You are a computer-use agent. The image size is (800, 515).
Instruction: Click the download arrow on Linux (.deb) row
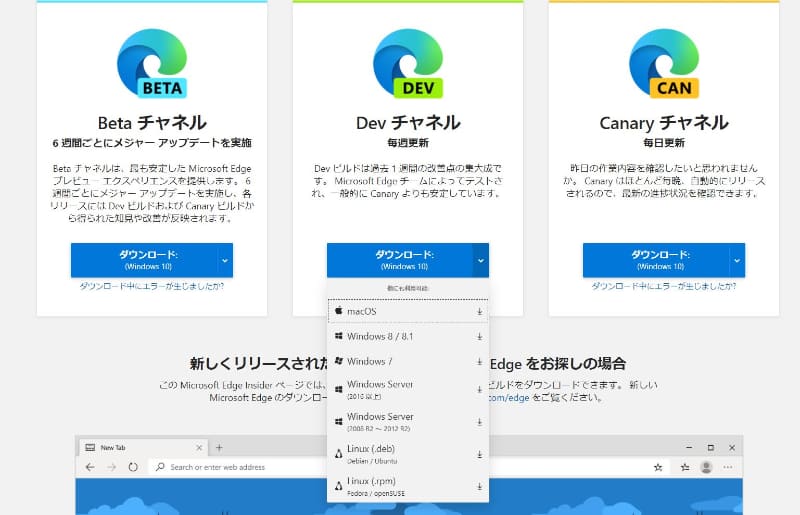[x=480, y=454]
